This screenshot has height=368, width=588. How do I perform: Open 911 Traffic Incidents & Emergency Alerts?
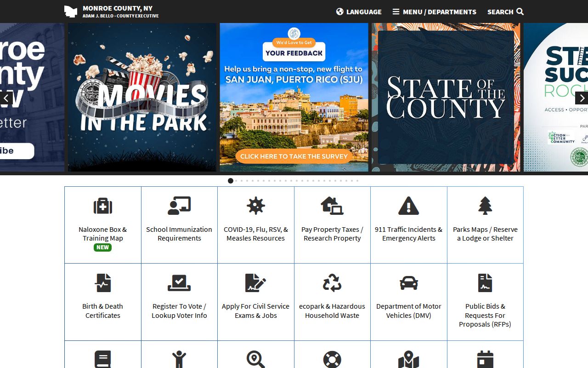pyautogui.click(x=409, y=234)
